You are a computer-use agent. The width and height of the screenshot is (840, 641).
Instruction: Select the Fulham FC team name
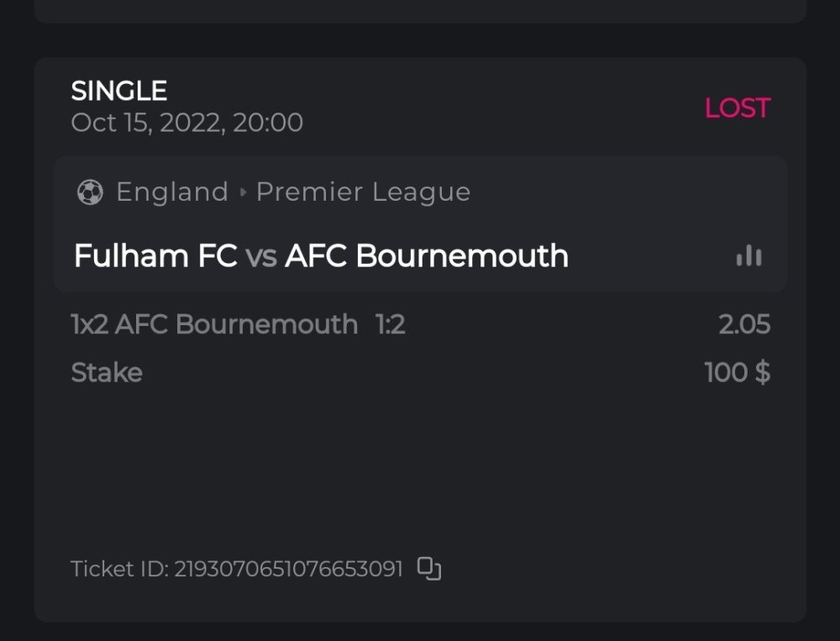155,256
